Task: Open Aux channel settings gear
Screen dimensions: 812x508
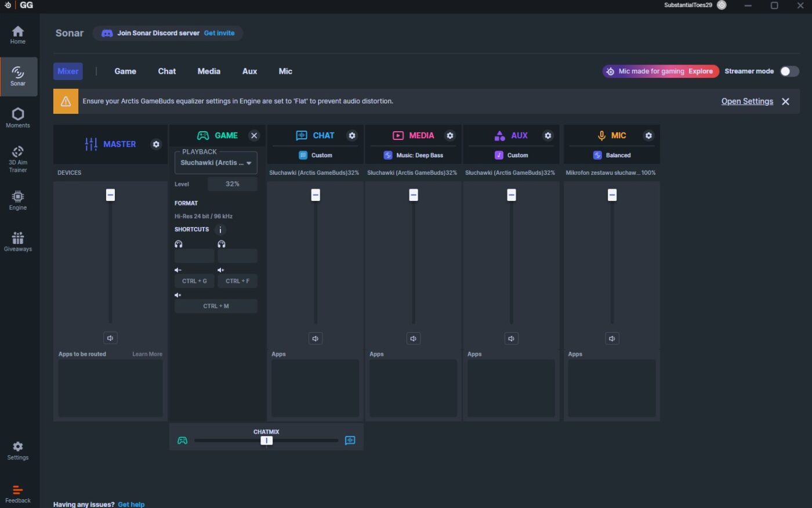Action: [x=548, y=135]
